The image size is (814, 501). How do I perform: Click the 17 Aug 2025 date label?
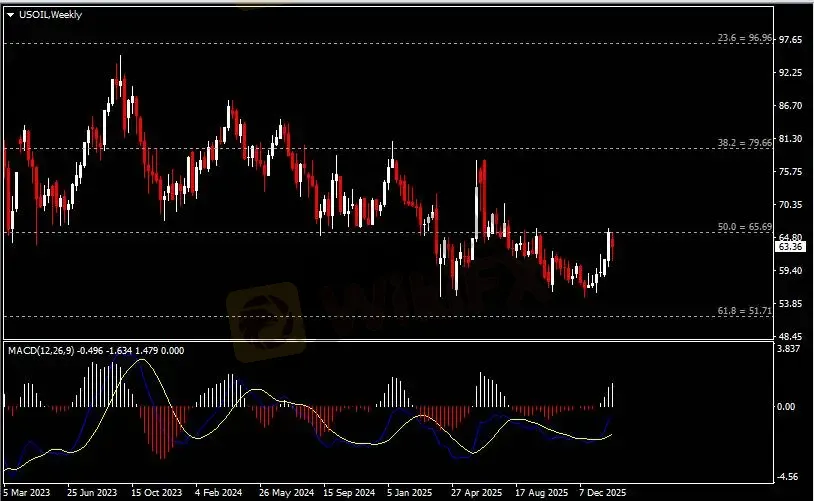541,492
